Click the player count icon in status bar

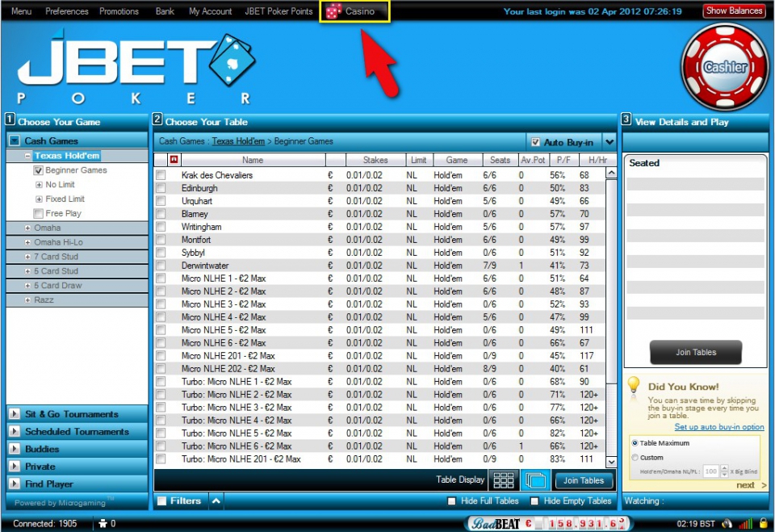[103, 523]
